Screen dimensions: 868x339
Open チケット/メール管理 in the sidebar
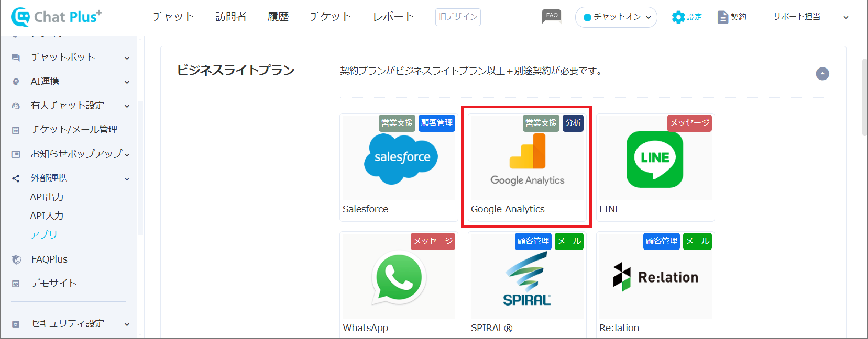74,130
